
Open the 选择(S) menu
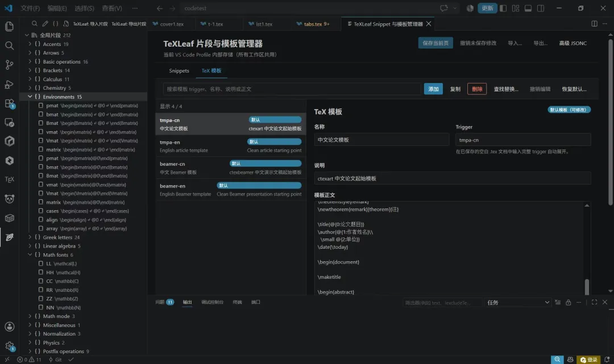click(84, 8)
